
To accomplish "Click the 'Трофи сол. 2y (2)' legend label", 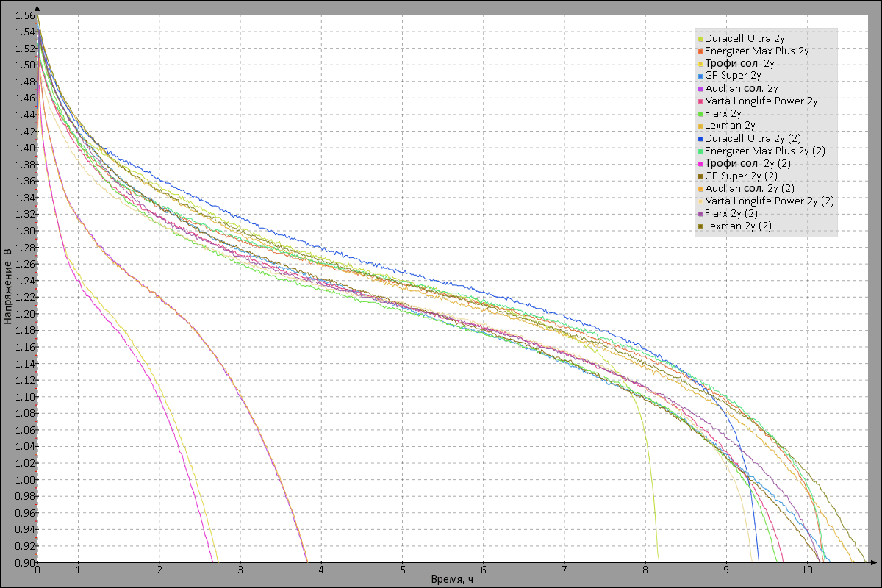I will click(x=747, y=163).
